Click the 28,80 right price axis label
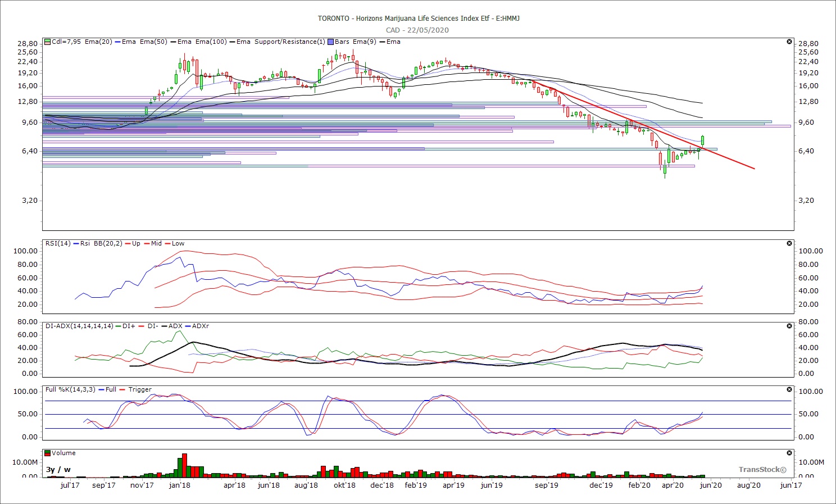The width and height of the screenshot is (836, 504). [808, 44]
